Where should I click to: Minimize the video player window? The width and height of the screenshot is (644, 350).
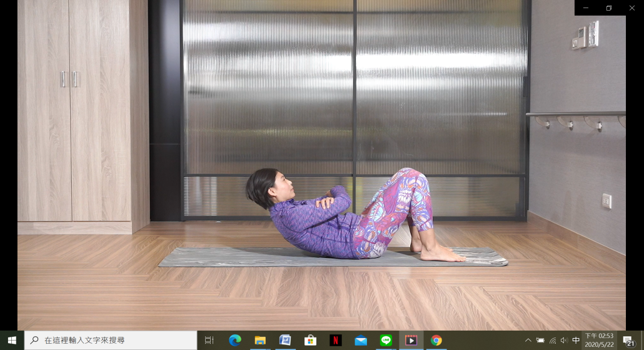586,8
